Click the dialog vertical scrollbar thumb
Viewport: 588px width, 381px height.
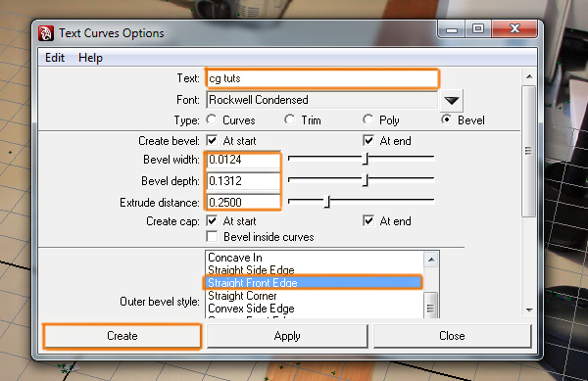[x=529, y=151]
